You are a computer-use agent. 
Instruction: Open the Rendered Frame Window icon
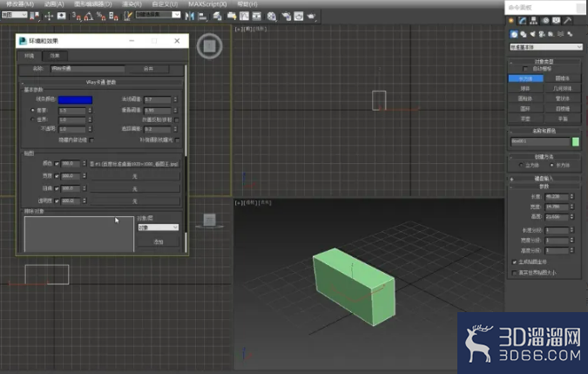(x=299, y=17)
